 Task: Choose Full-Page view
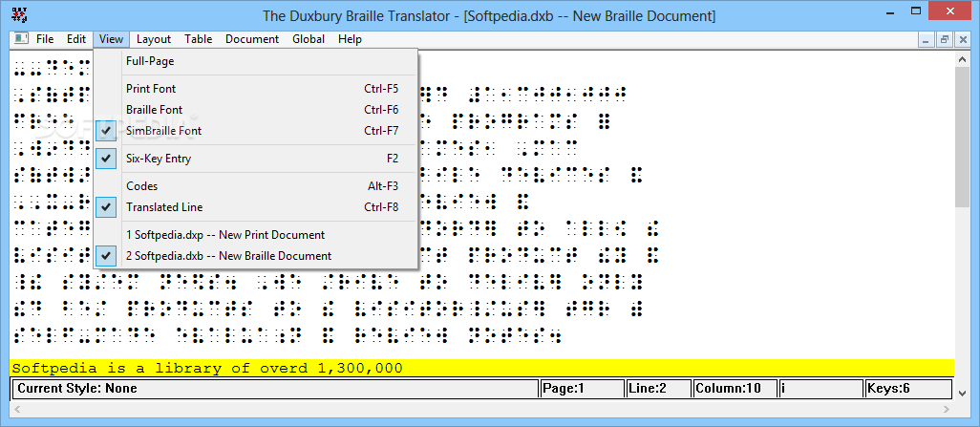(x=256, y=61)
